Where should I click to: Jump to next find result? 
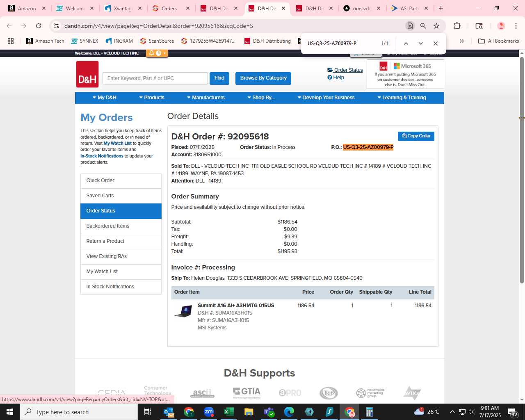421,43
